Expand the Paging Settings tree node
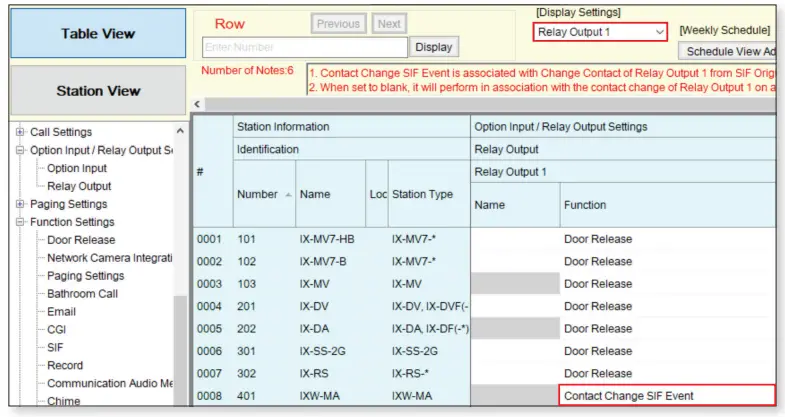Screen dimensions: 785x417 tap(20, 204)
